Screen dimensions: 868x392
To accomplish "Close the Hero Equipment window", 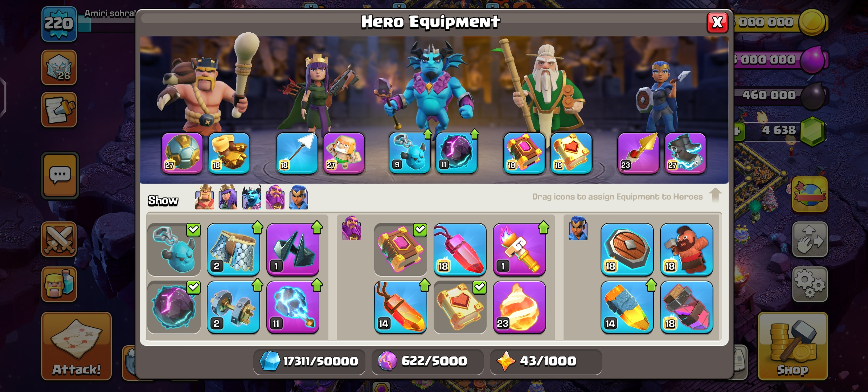I will pyautogui.click(x=717, y=23).
